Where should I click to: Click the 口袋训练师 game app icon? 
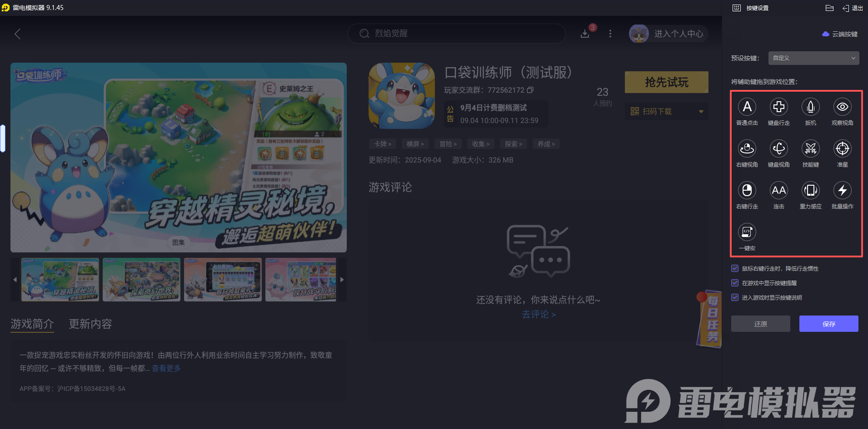[x=402, y=96]
